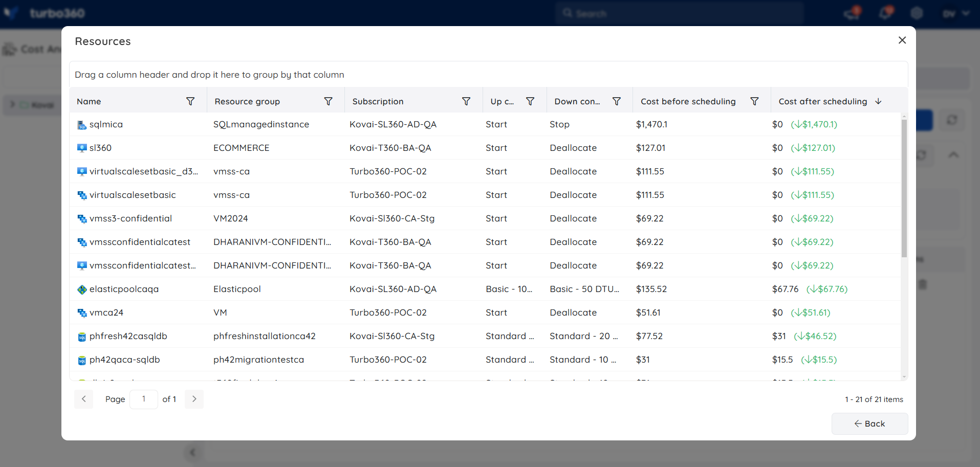The height and width of the screenshot is (467, 980).
Task: Click the Search box in background header
Action: (x=680, y=13)
